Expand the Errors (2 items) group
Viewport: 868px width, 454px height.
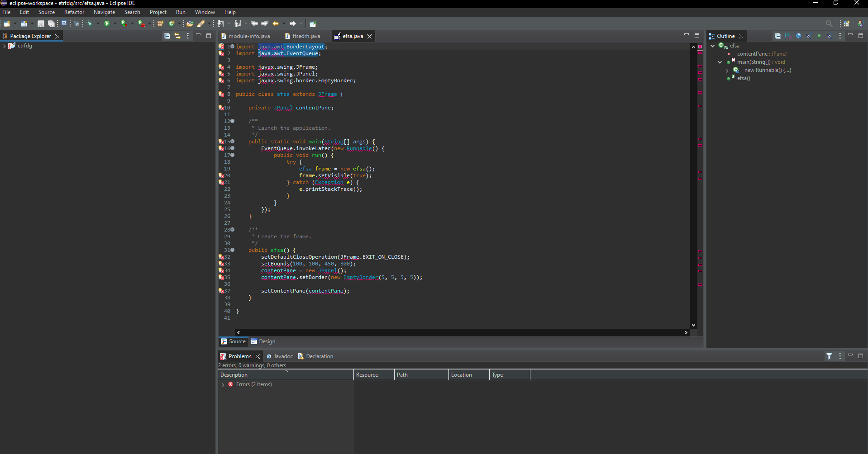(x=223, y=385)
